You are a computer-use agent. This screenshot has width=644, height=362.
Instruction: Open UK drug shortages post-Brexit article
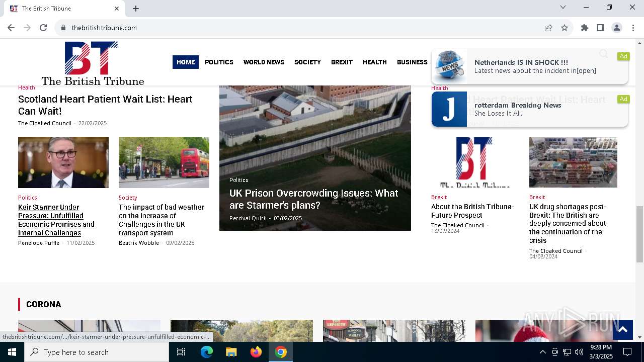coord(568,223)
